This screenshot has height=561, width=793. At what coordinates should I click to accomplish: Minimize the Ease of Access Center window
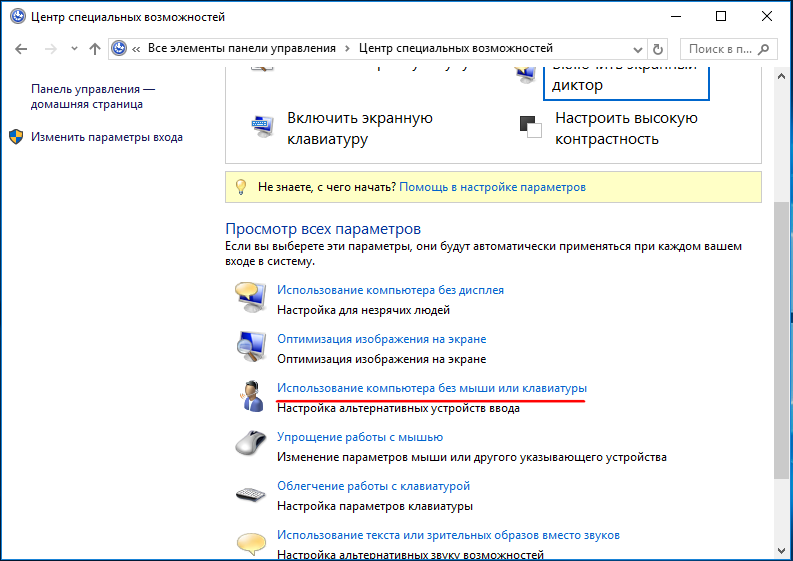click(676, 16)
